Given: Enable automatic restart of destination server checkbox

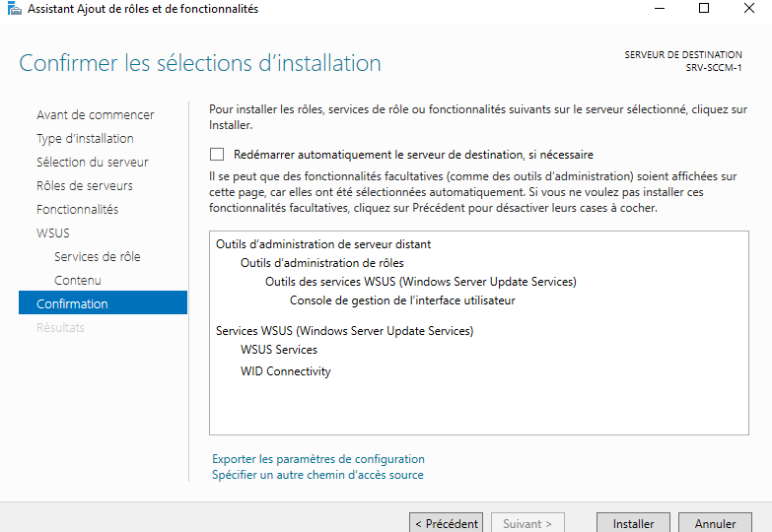Looking at the screenshot, I should tap(217, 155).
